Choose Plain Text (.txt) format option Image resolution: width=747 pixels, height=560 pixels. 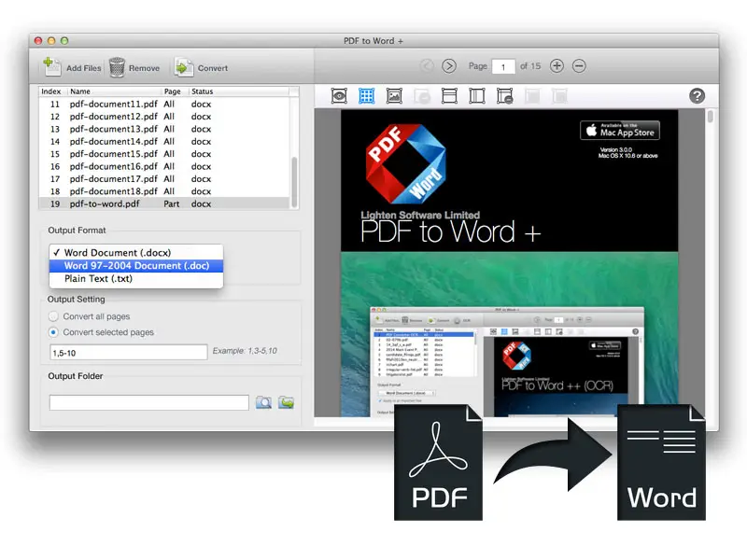(x=136, y=278)
